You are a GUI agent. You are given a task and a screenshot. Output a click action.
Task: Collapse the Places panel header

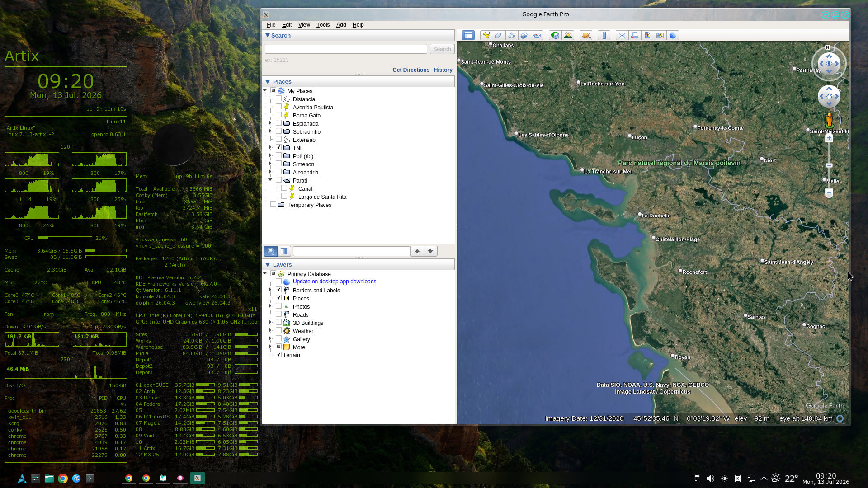pos(268,82)
